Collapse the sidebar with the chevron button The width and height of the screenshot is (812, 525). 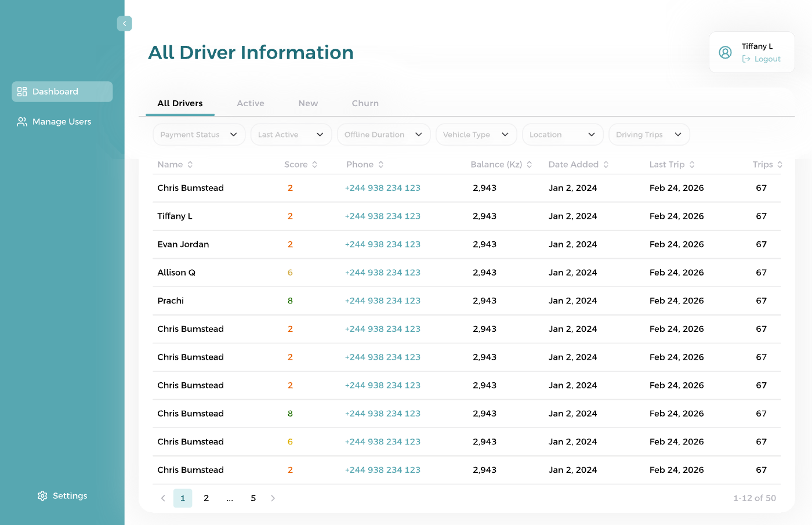(x=124, y=24)
